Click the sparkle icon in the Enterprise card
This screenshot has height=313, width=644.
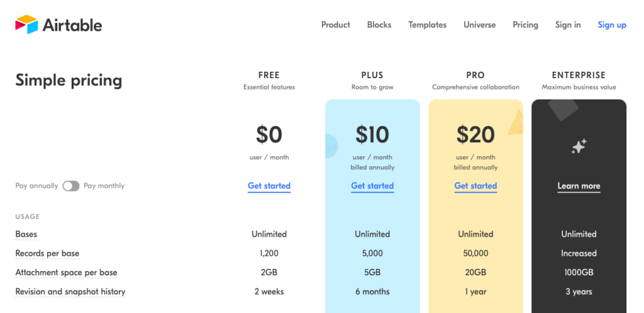pos(579,146)
